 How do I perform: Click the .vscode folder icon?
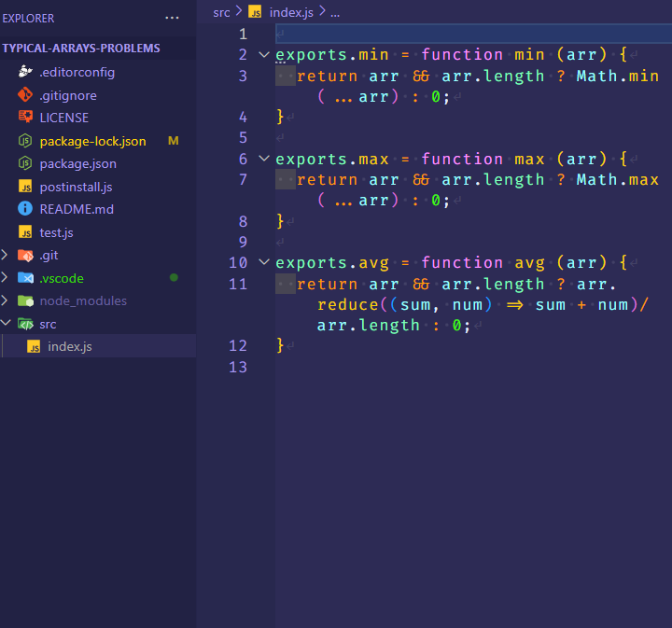[x=25, y=278]
